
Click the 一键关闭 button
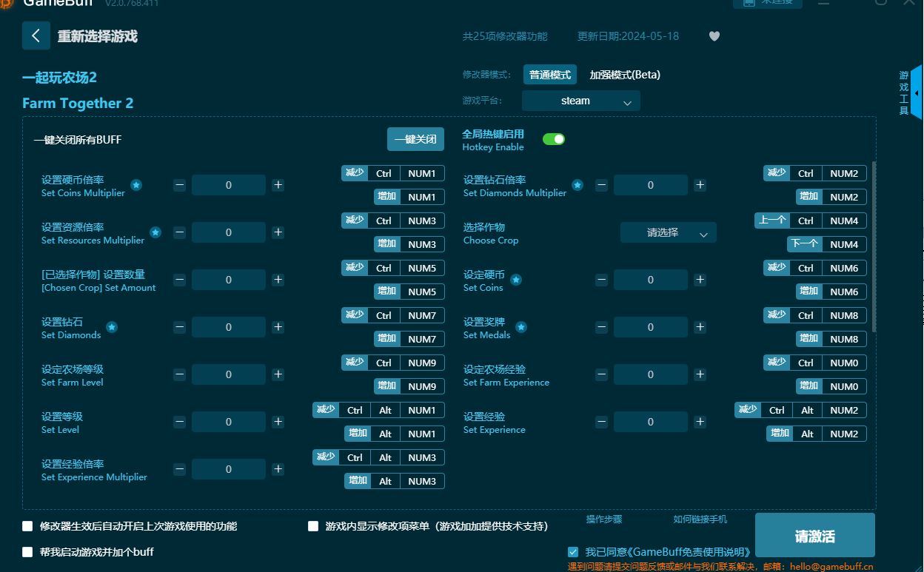click(x=415, y=139)
